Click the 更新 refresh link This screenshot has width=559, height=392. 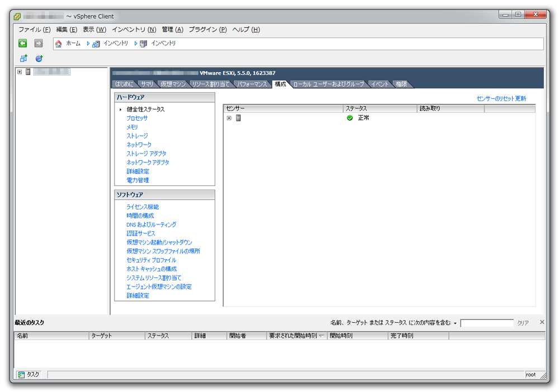(x=520, y=99)
